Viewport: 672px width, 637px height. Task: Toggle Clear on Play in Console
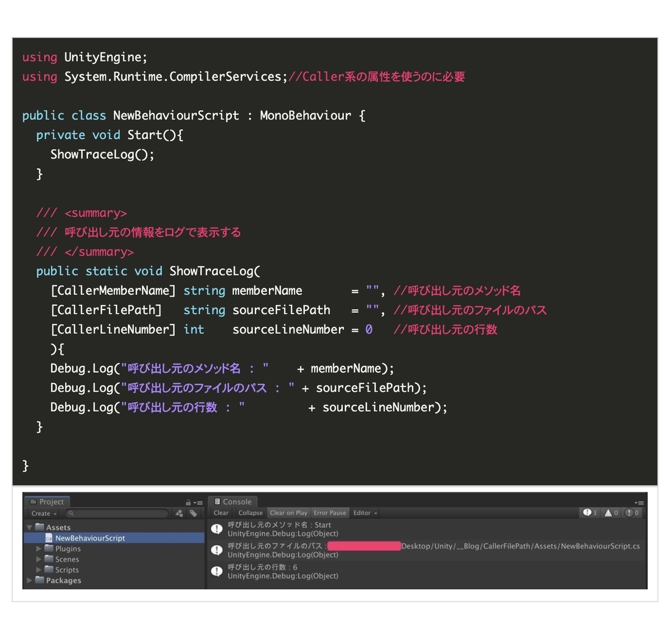point(288,513)
